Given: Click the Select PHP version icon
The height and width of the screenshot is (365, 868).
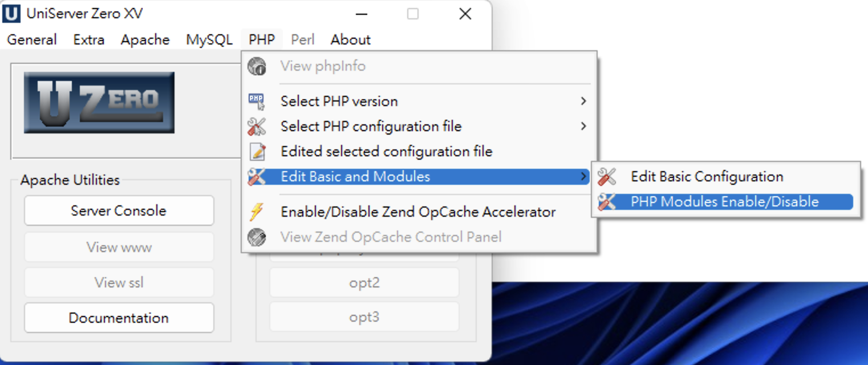Looking at the screenshot, I should 257,102.
